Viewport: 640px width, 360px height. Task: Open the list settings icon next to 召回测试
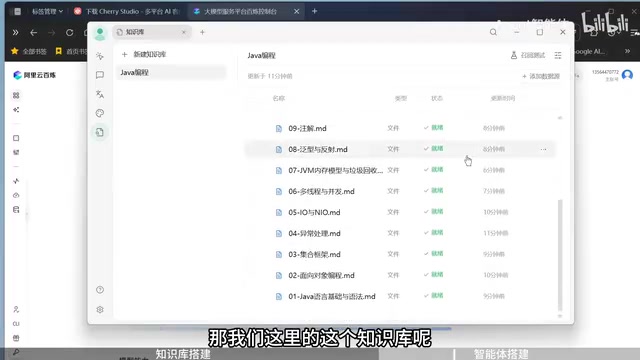click(x=558, y=55)
